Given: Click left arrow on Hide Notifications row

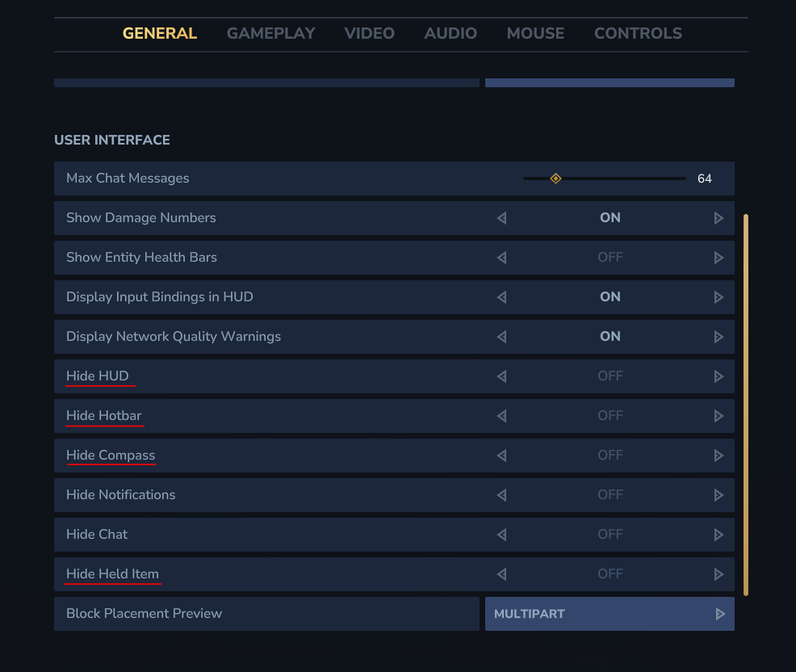Looking at the screenshot, I should pos(501,495).
